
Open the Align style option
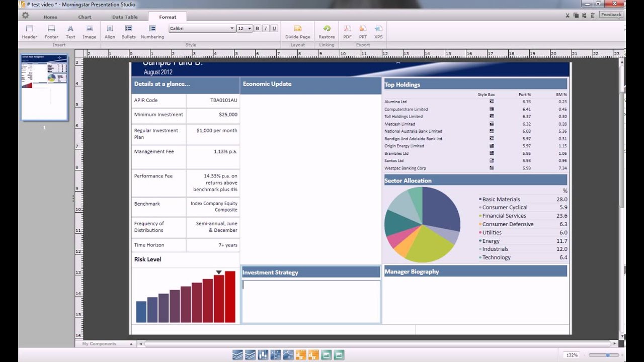coord(110,32)
